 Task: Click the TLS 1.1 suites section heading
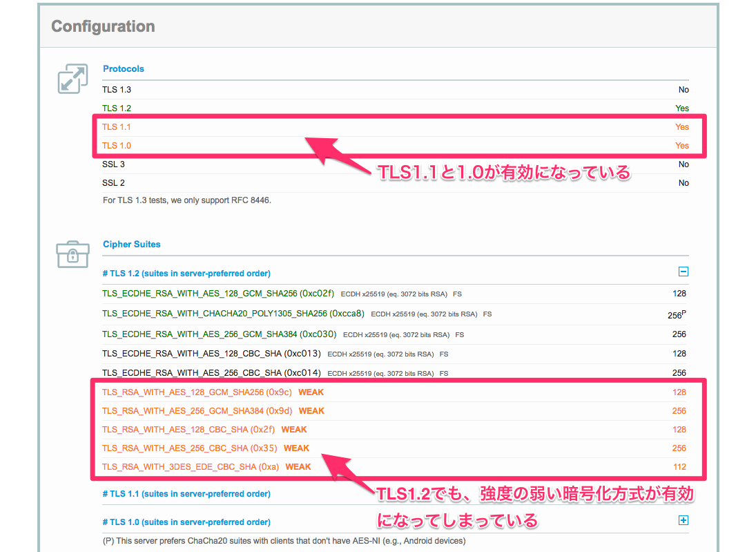tap(186, 494)
